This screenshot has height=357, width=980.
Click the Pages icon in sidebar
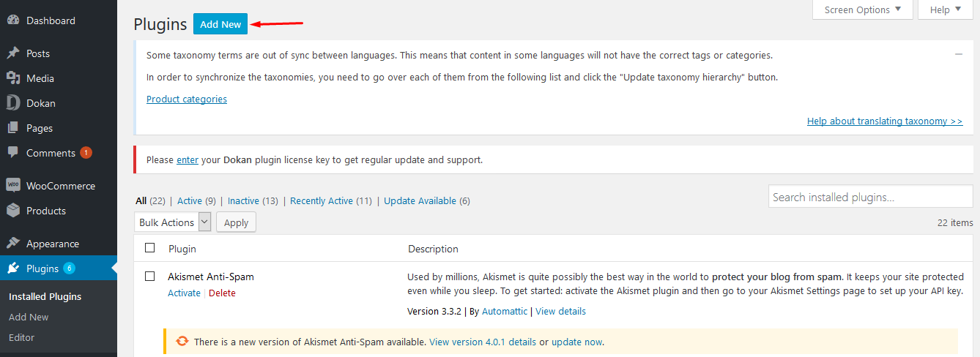[13, 128]
